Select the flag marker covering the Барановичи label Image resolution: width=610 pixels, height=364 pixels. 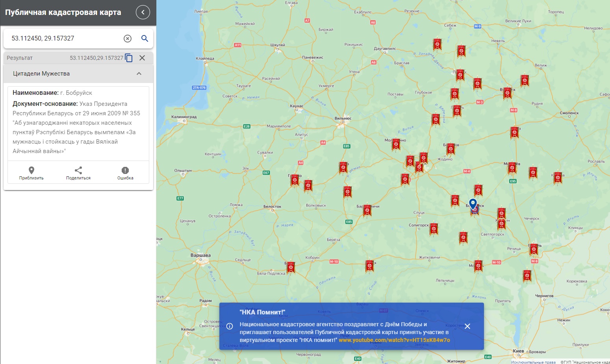pos(367,211)
